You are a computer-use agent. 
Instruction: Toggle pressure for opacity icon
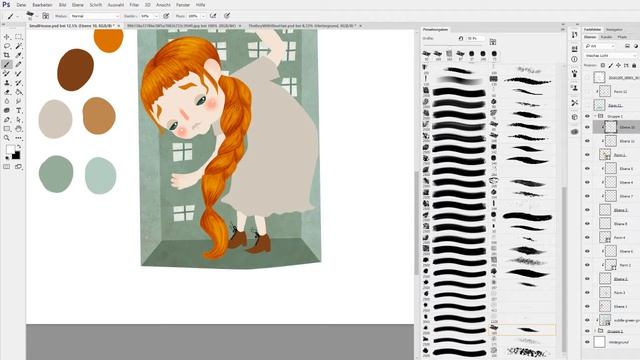[166, 16]
